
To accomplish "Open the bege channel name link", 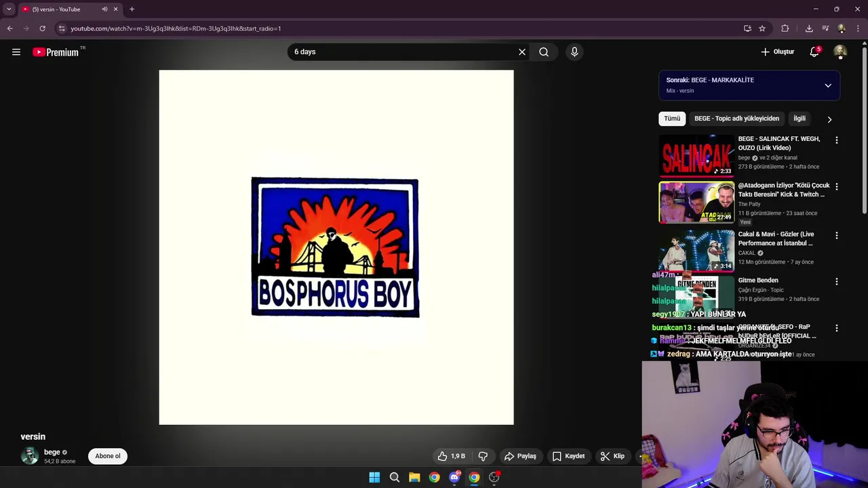I will 52,452.
